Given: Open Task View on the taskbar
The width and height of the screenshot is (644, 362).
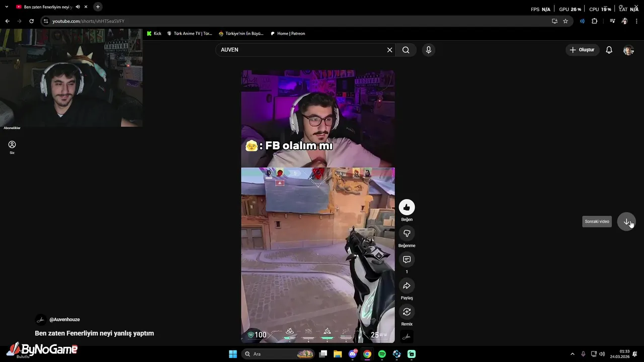Looking at the screenshot, I should click(x=323, y=354).
